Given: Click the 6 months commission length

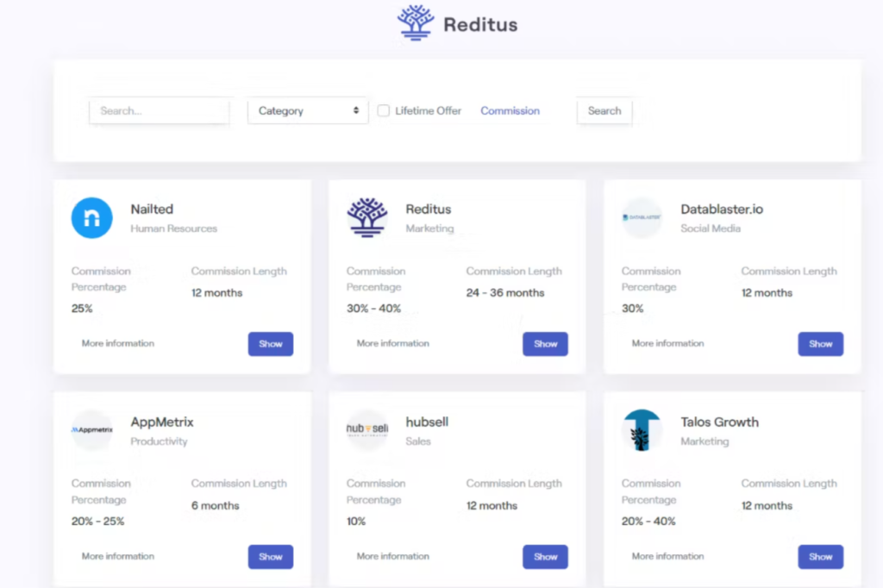Looking at the screenshot, I should pyautogui.click(x=215, y=505).
